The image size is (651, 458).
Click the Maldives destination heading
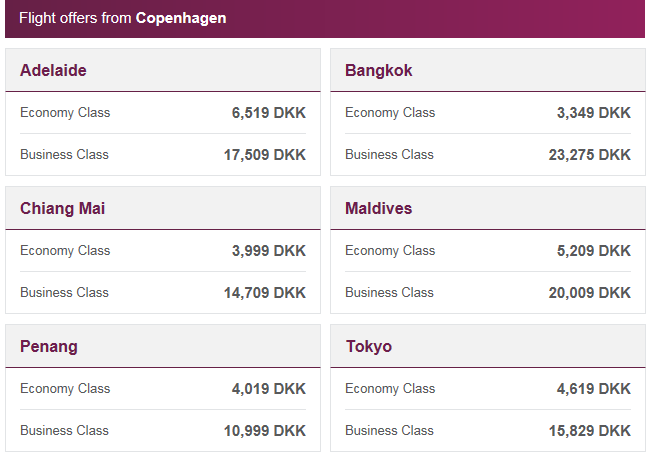[x=378, y=209]
